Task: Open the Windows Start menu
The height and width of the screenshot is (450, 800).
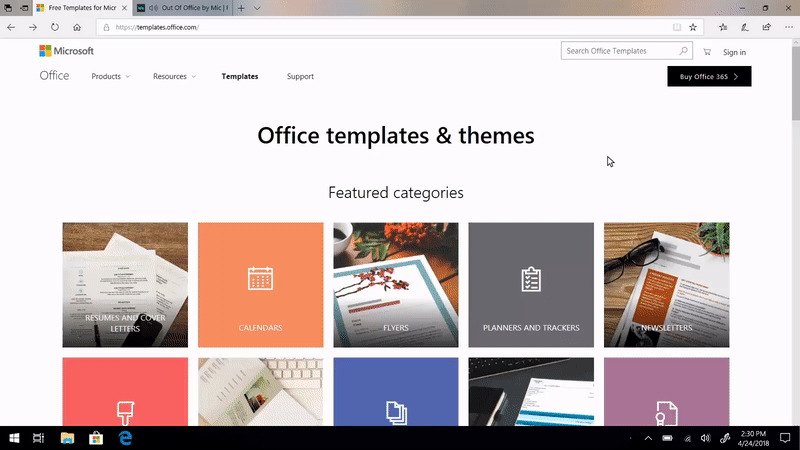Action: click(14, 438)
